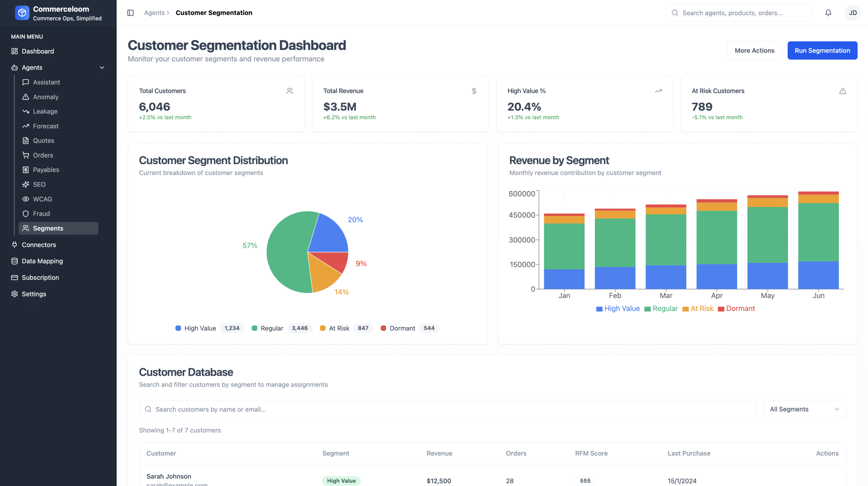Click the notification bell icon

(828, 13)
